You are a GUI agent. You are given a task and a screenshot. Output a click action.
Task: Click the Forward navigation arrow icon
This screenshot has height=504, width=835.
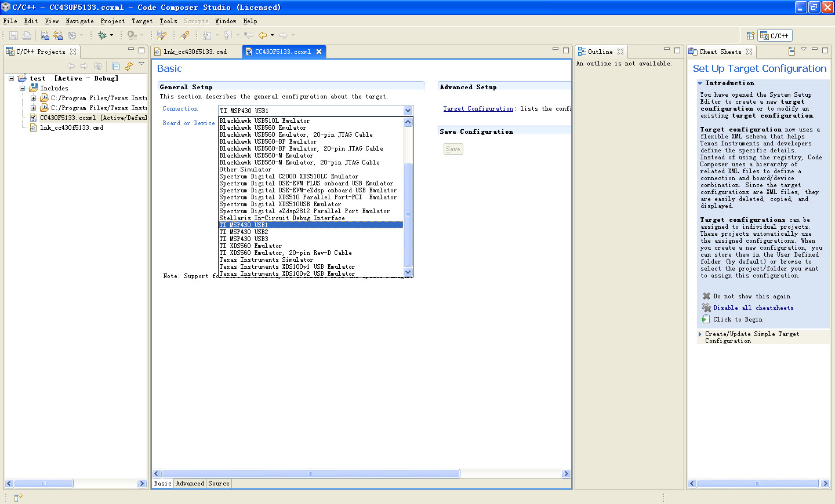(x=284, y=35)
